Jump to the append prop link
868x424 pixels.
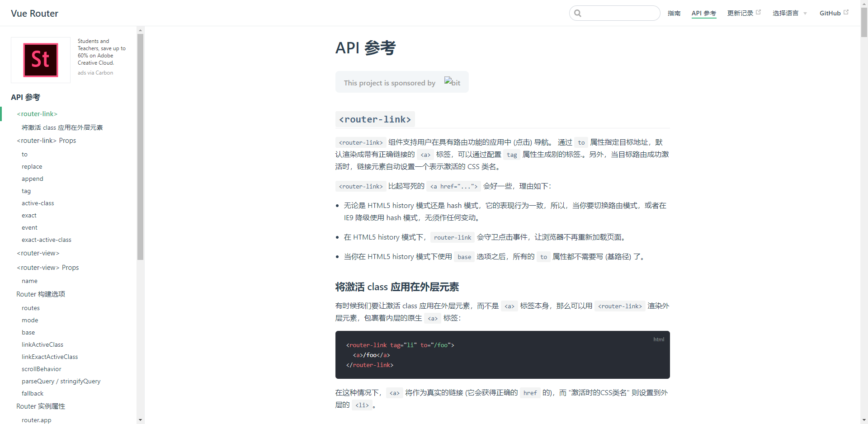[x=33, y=179]
